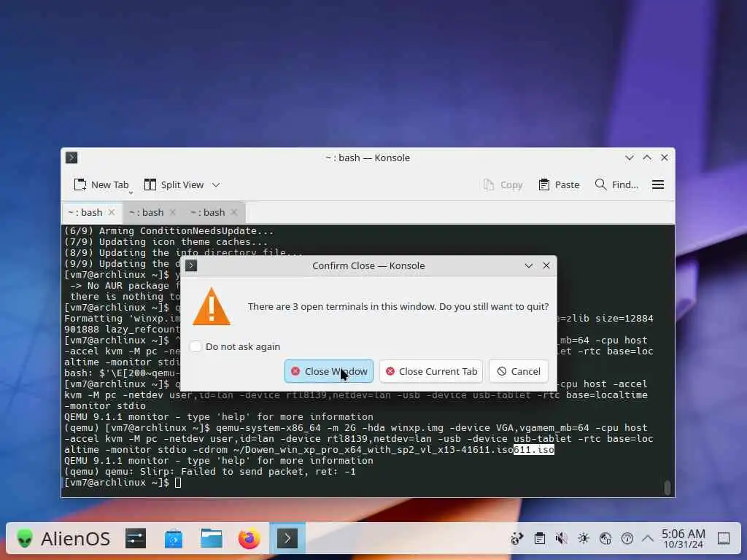Click the Konsole window icon in title bar
Image resolution: width=747 pixels, height=560 pixels.
coord(71,157)
